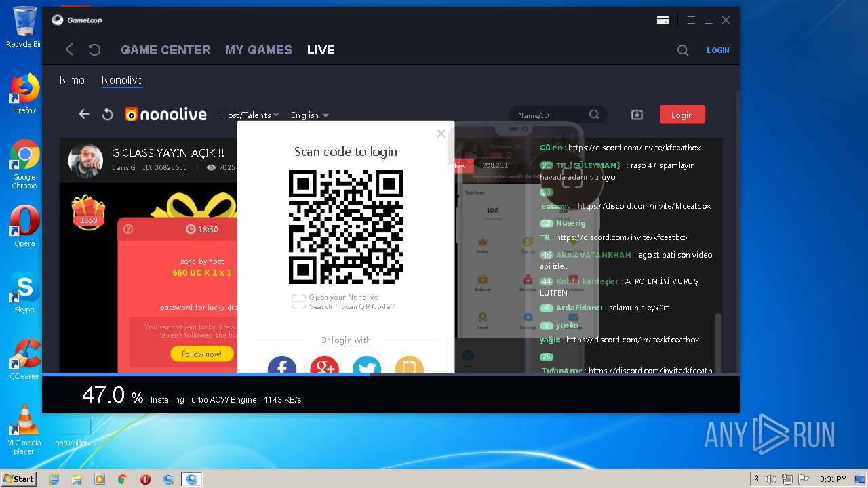
Task: Click the Follow now! button
Action: pyautogui.click(x=202, y=354)
